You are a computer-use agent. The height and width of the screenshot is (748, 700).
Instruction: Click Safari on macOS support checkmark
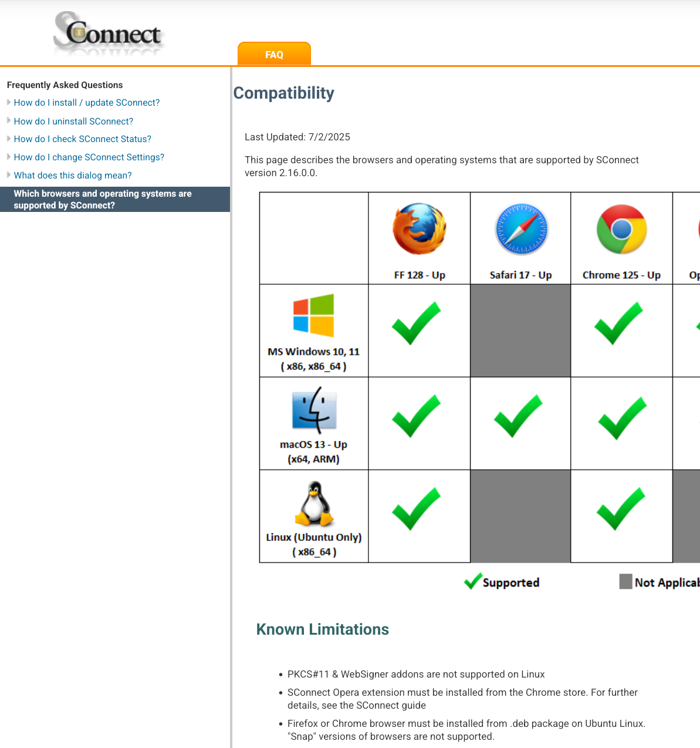pos(518,416)
